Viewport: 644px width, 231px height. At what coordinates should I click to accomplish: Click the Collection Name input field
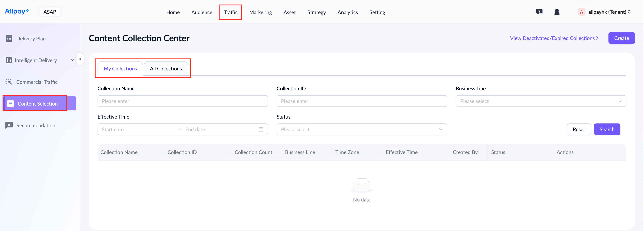coord(183,101)
